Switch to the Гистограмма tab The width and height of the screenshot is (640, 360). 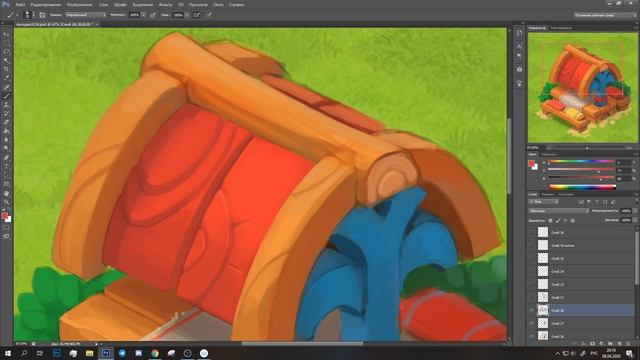point(561,28)
